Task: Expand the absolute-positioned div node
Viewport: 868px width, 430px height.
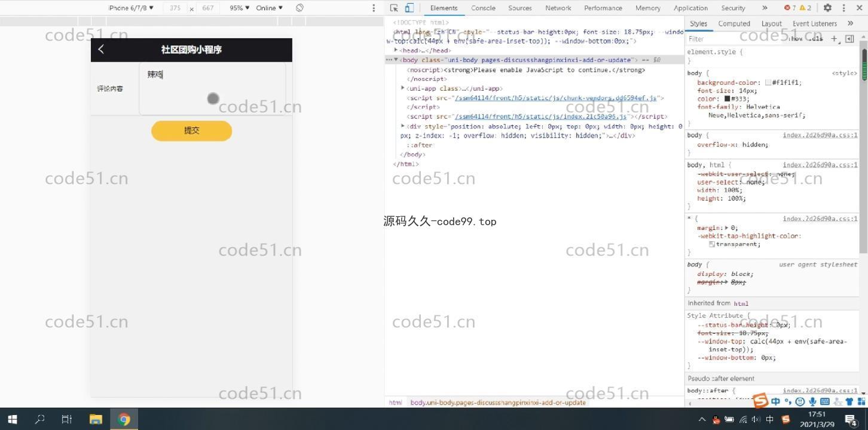Action: coord(403,126)
